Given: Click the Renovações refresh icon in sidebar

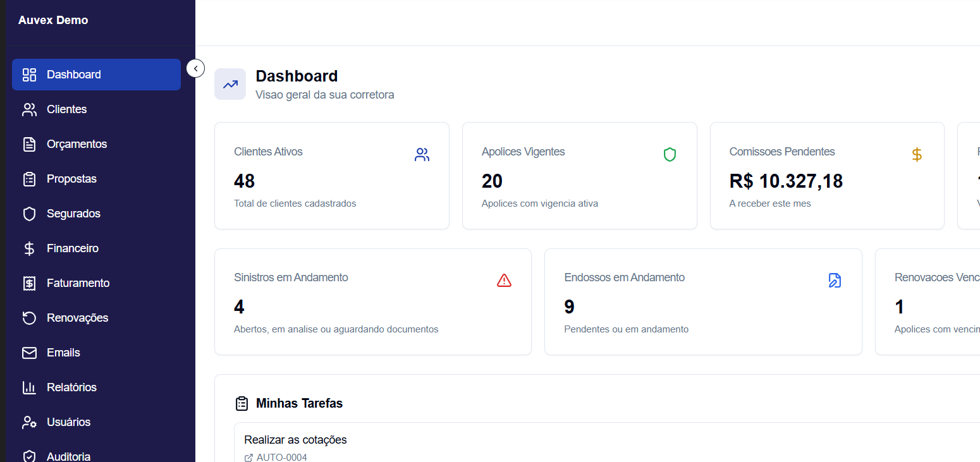Looking at the screenshot, I should pos(29,318).
